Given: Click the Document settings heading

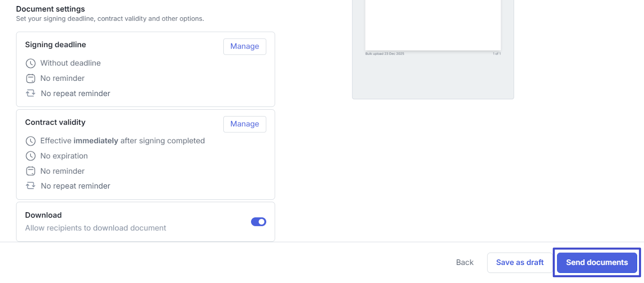Looking at the screenshot, I should click(x=50, y=9).
